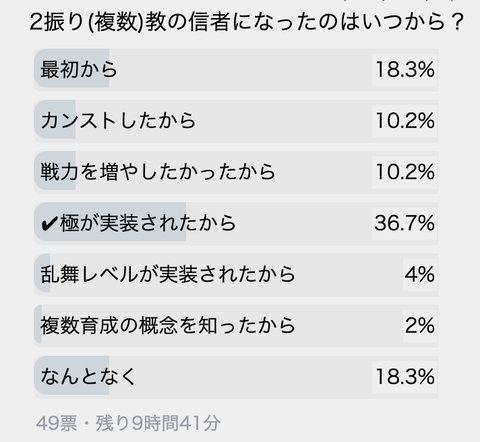This screenshot has width=480, height=442.
Task: Click the 2% result percentage
Action: pyautogui.click(x=420, y=325)
